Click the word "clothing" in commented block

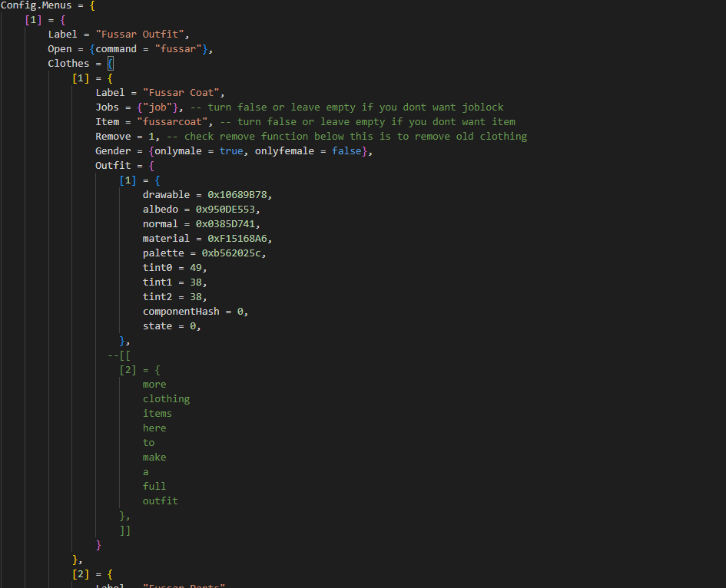[x=166, y=399]
